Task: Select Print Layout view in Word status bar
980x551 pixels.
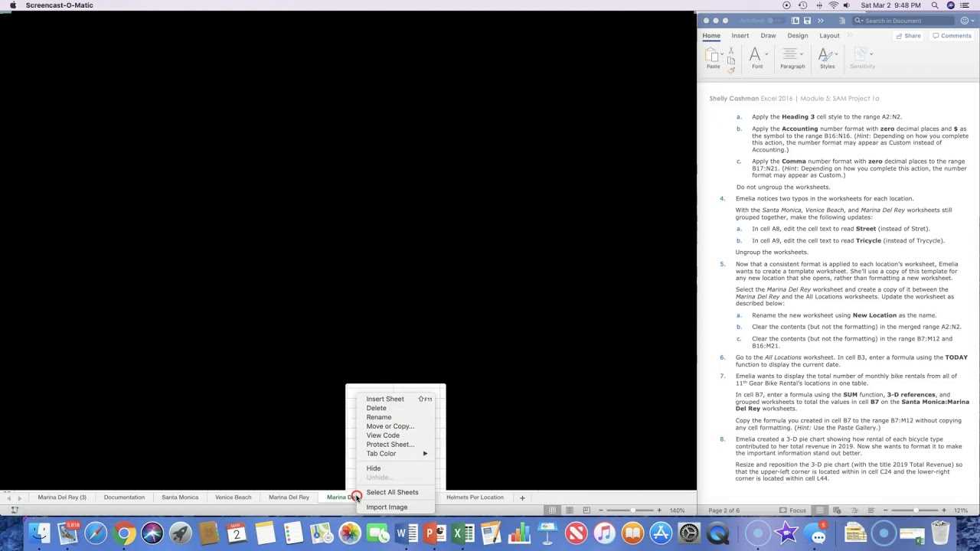Action: pos(819,510)
